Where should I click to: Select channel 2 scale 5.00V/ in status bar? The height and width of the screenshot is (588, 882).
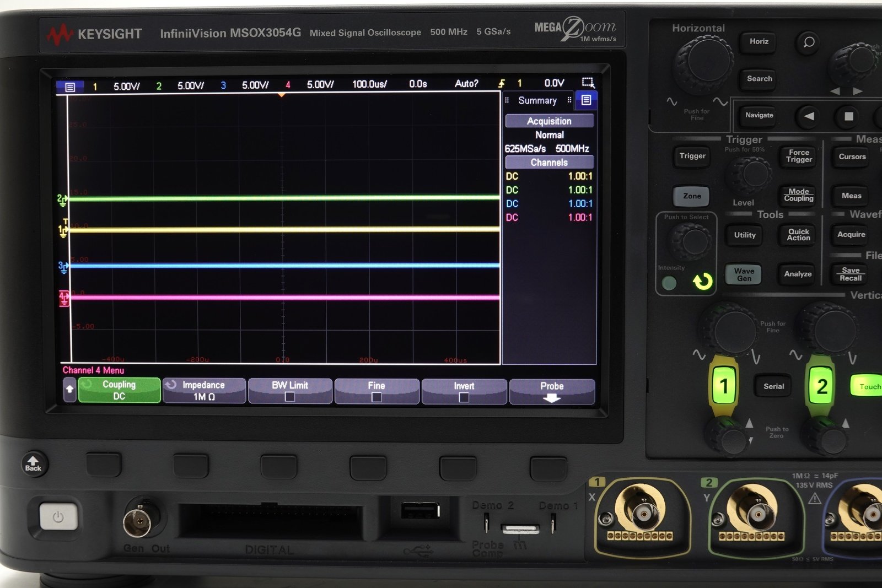point(191,85)
